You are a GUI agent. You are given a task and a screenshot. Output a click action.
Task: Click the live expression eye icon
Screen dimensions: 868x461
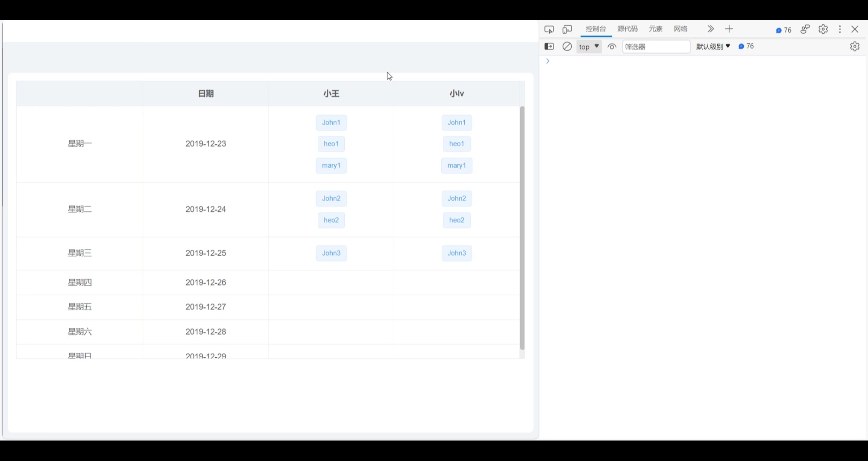612,47
